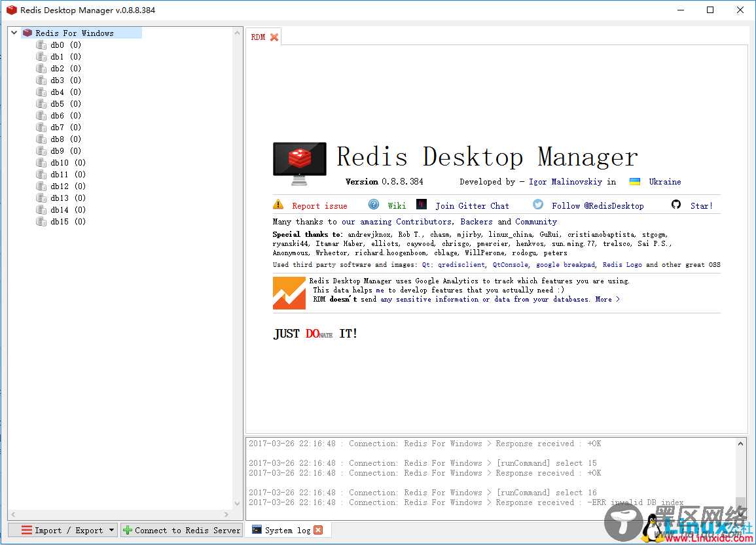Click the blue question mark Wiki icon

click(374, 204)
